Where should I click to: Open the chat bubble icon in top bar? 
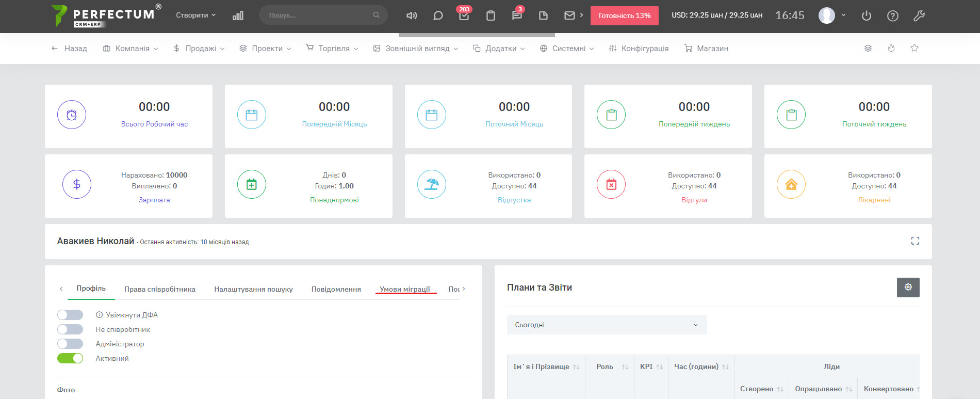coord(438,15)
